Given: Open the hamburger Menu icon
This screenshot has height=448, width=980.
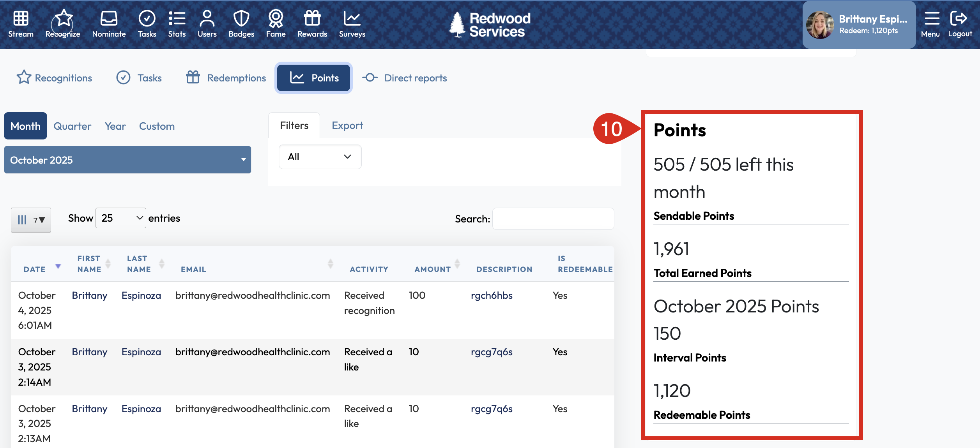Looking at the screenshot, I should pos(931,18).
